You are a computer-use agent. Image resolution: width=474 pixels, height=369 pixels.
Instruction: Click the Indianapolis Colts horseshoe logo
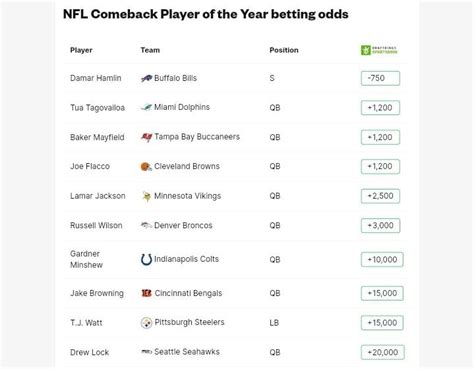click(146, 259)
